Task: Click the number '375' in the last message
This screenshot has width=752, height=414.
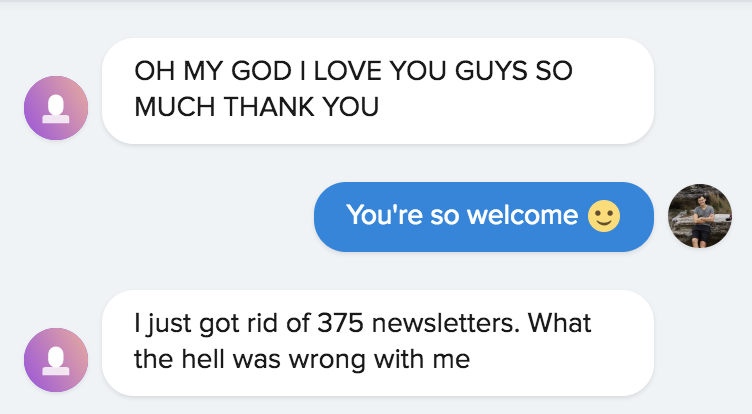Action: pyautogui.click(x=340, y=323)
